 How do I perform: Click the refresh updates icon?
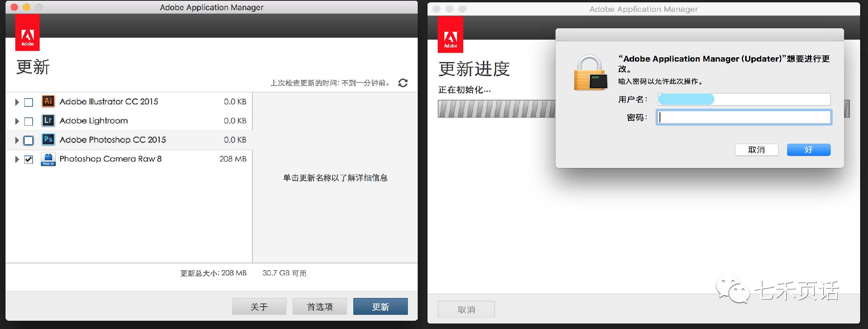click(403, 83)
